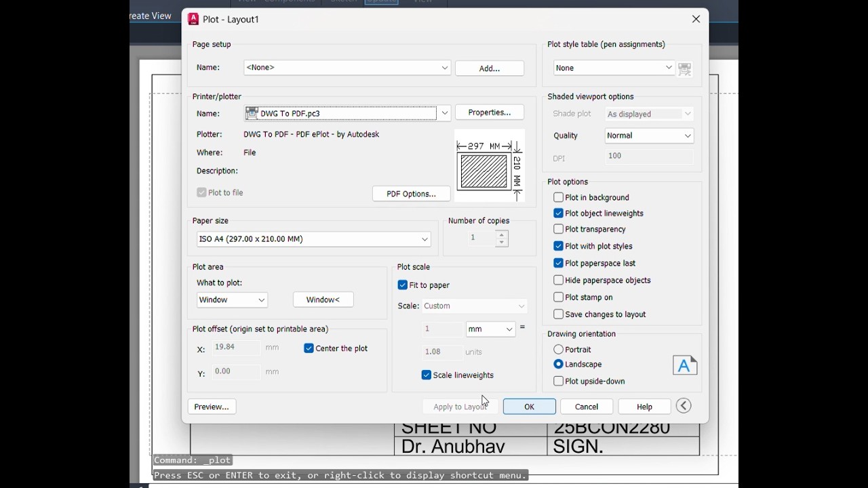Click Plot to file checkbox

click(201, 192)
